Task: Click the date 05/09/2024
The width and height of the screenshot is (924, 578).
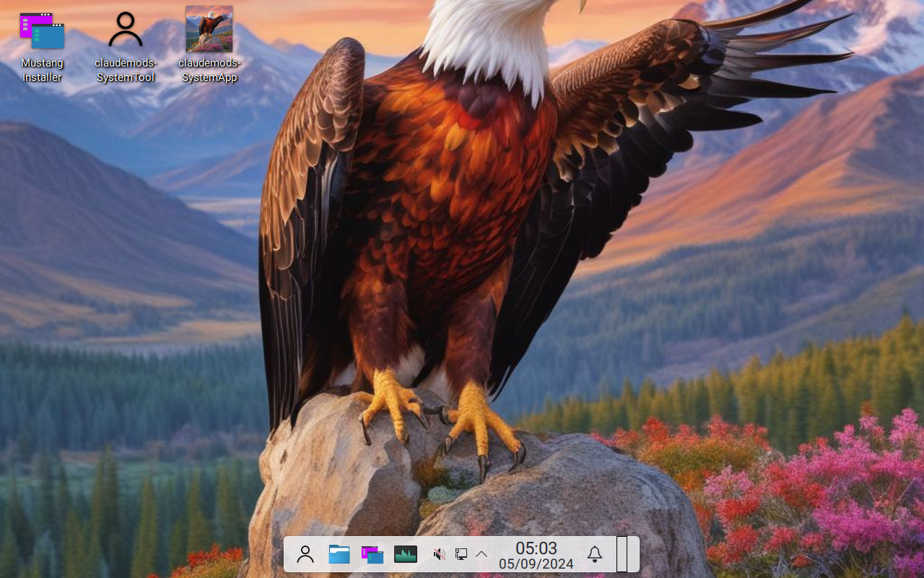Action: point(536,564)
